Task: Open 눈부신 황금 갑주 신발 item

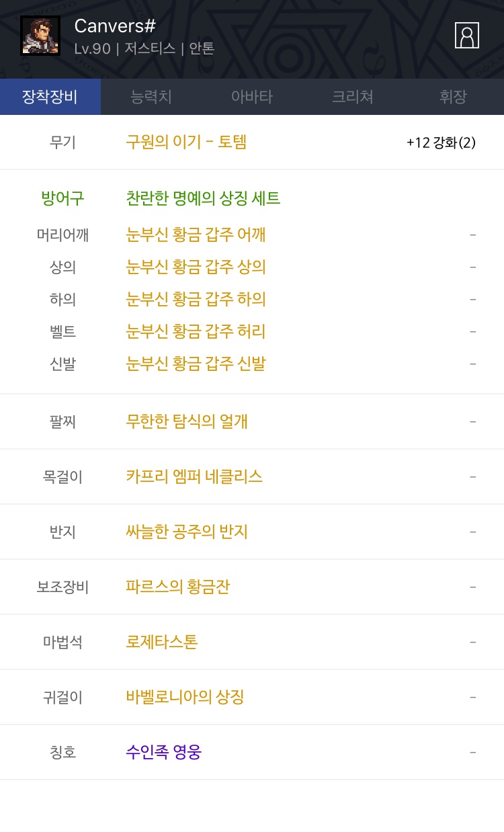Action: [196, 364]
